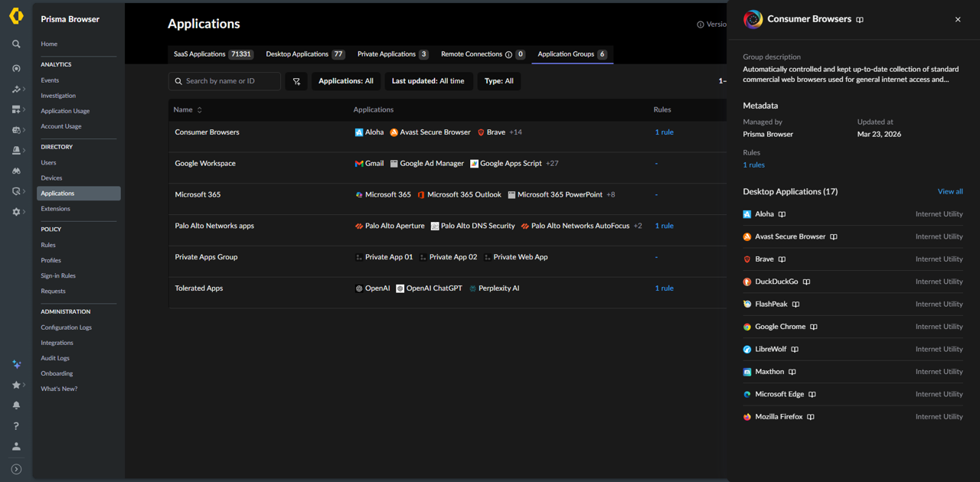Open Sign-in Rules under Policy
The width and height of the screenshot is (980, 482).
pyautogui.click(x=58, y=275)
